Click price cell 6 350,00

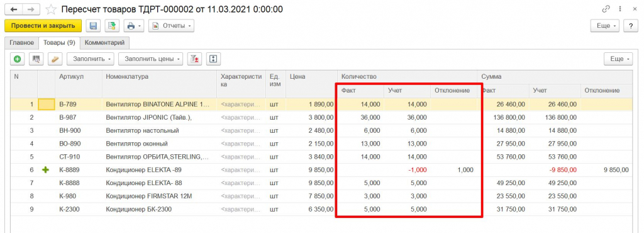[311, 209]
